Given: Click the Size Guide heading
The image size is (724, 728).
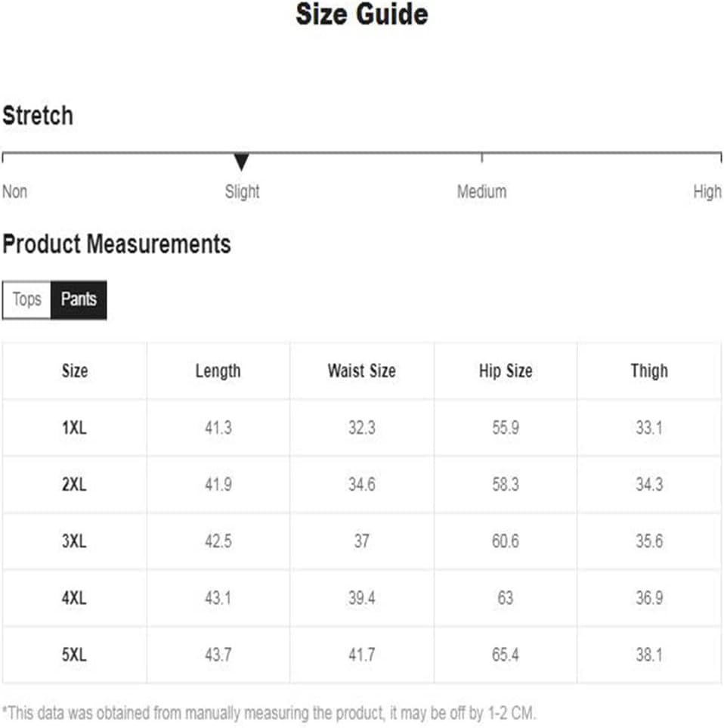Looking at the screenshot, I should click(x=361, y=14).
